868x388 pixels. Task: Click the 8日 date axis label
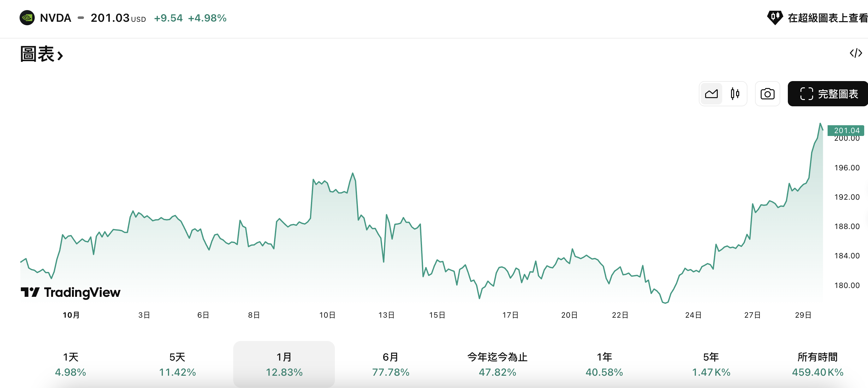click(x=254, y=315)
